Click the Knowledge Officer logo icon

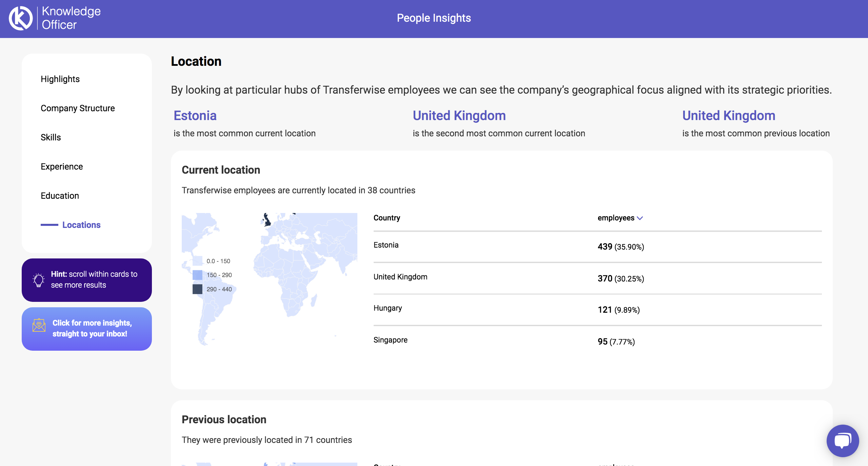(20, 18)
